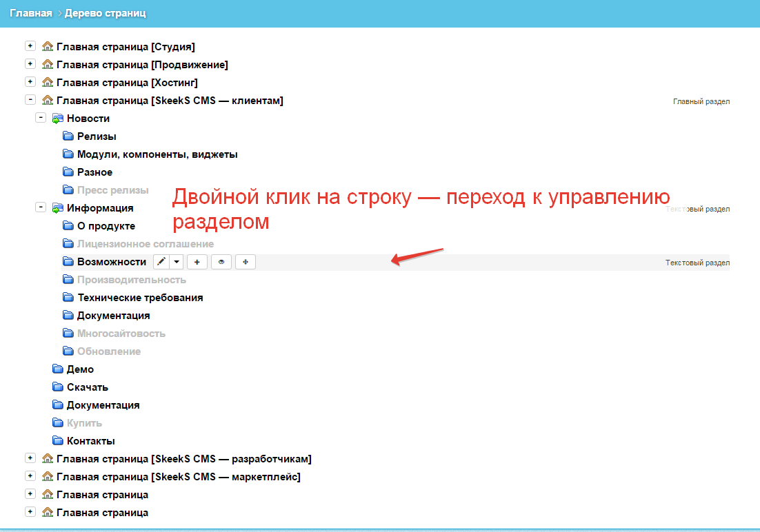Click house icon of Главная страница [Продвижение]
Screen dimensions: 760x532
click(x=48, y=65)
